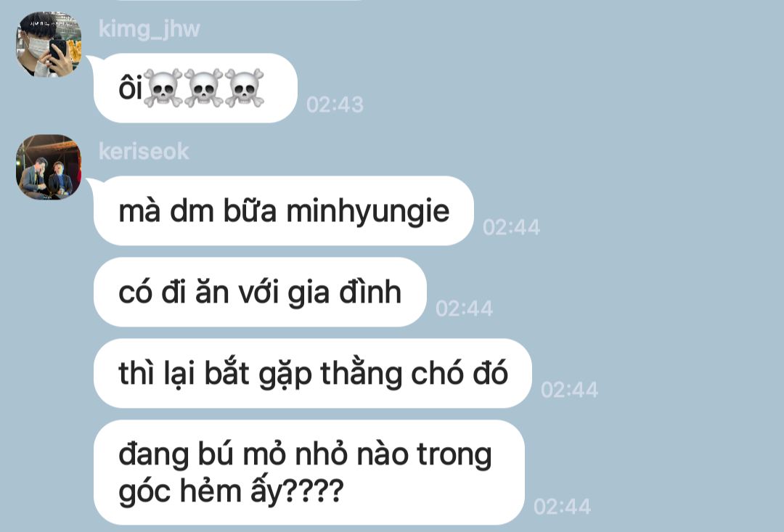Screen dimensions: 784x532
Task: Open keriseok's profile picture
Action: tap(49, 167)
